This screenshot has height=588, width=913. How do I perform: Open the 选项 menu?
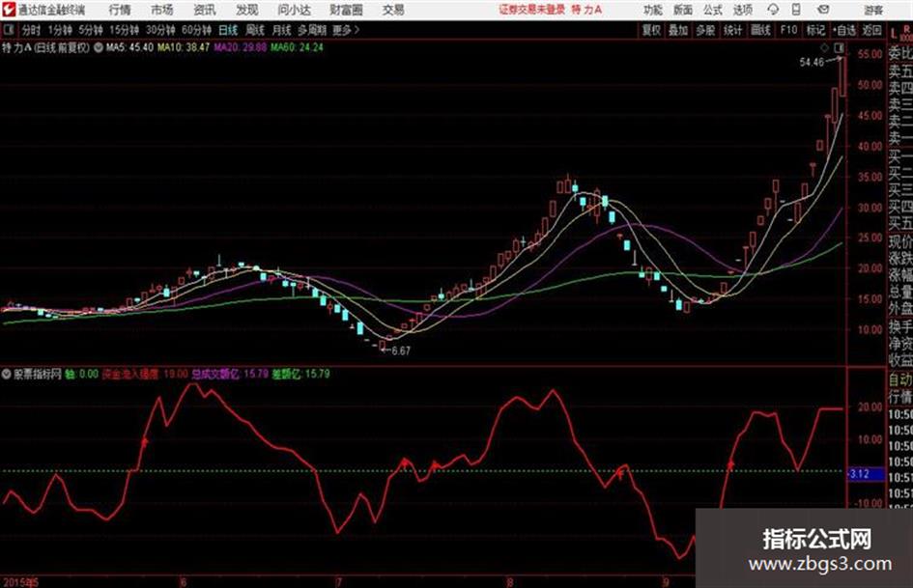pos(743,10)
